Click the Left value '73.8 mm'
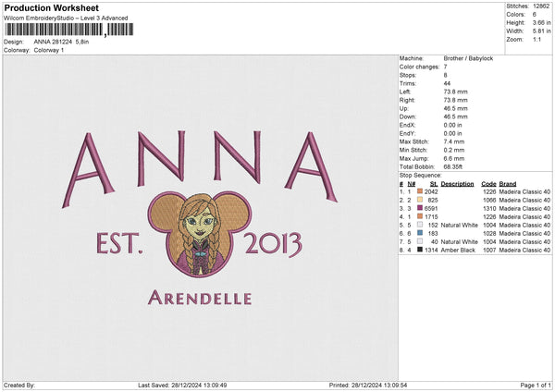The height and width of the screenshot is (392, 555). (x=455, y=92)
